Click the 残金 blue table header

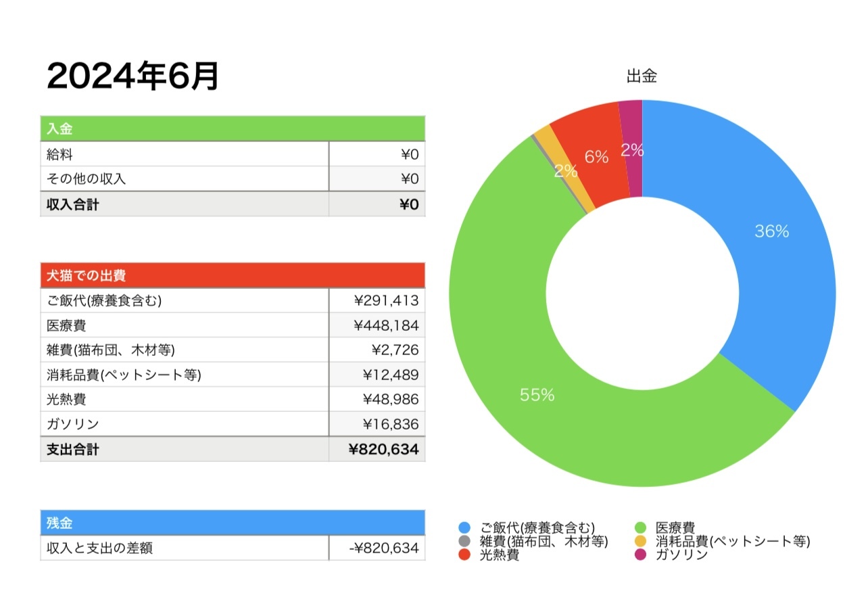pyautogui.click(x=233, y=522)
